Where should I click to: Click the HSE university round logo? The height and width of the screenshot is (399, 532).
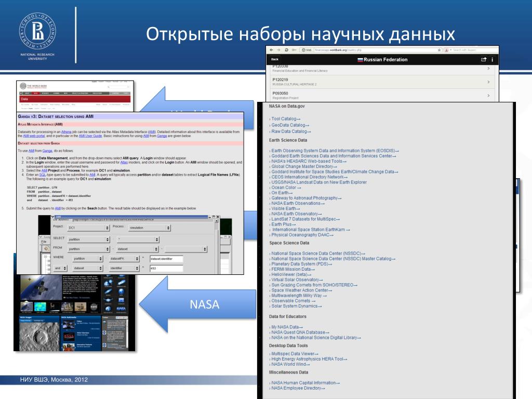pos(37,31)
